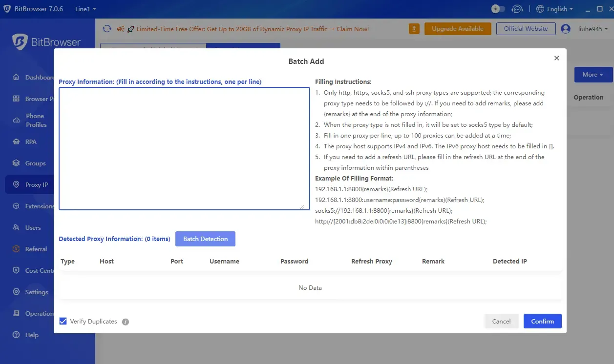Open the English language dropdown
614x364 pixels.
(554, 9)
